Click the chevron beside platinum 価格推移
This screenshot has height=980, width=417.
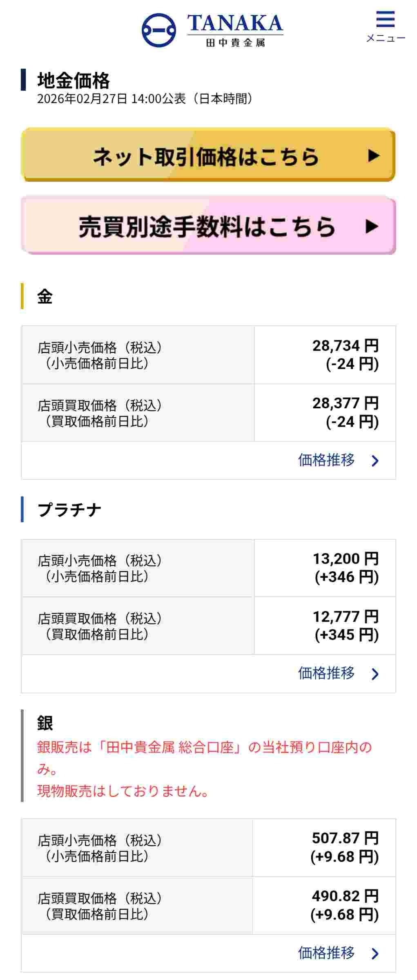click(375, 674)
